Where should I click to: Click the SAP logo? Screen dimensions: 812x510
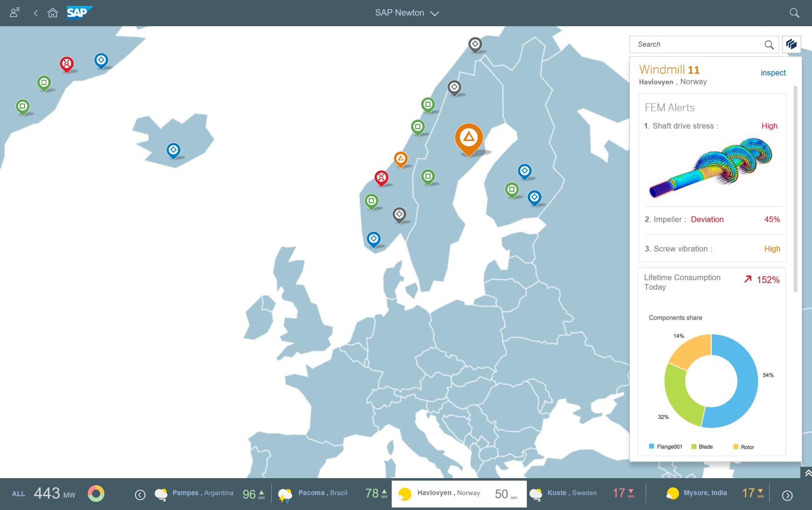[x=79, y=13]
